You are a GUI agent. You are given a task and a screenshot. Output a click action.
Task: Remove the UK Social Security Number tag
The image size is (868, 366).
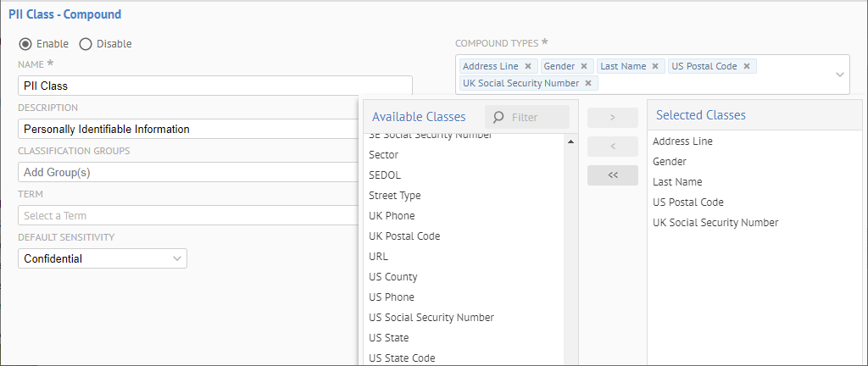(588, 83)
